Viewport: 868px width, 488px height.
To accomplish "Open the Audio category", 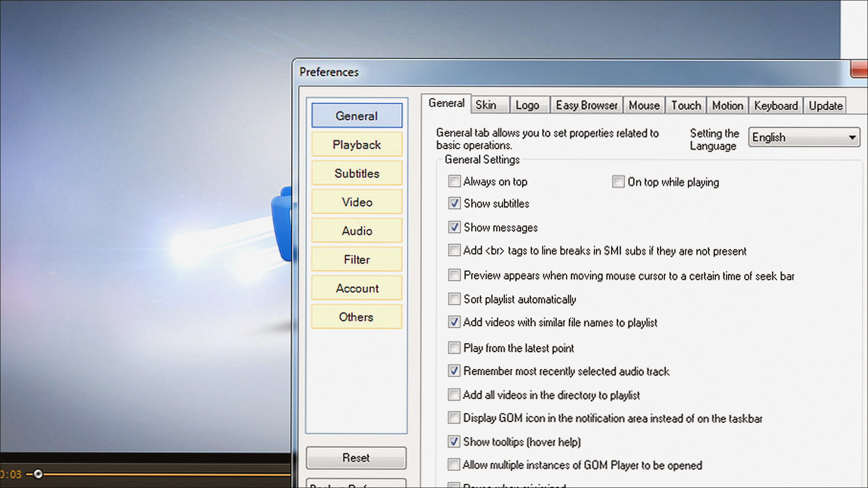I will click(x=357, y=230).
